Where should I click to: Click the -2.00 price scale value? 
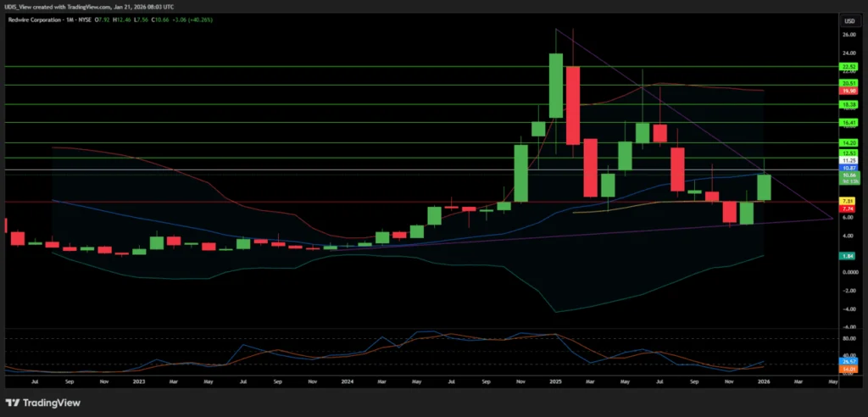849,291
